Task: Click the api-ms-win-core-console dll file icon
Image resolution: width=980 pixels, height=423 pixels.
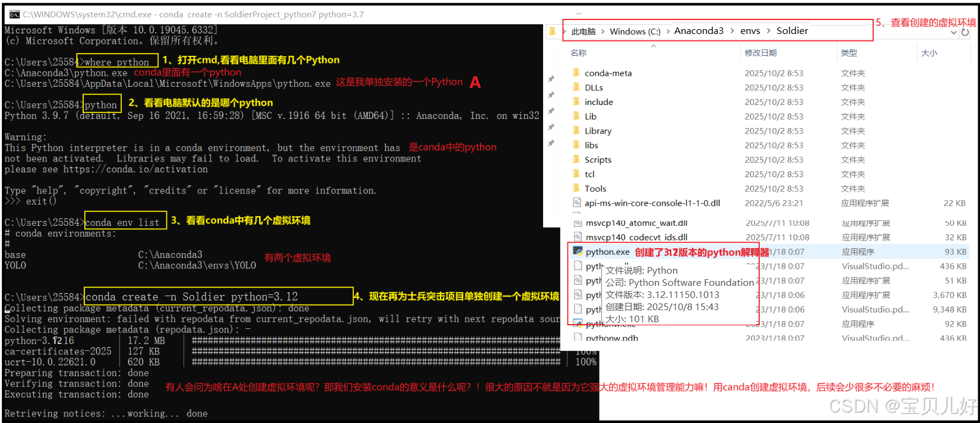Action: click(577, 203)
